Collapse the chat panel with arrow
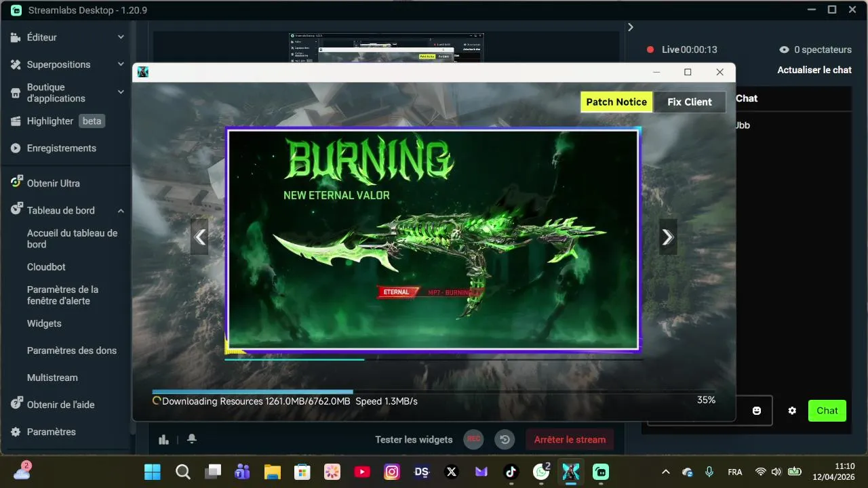 (x=631, y=27)
